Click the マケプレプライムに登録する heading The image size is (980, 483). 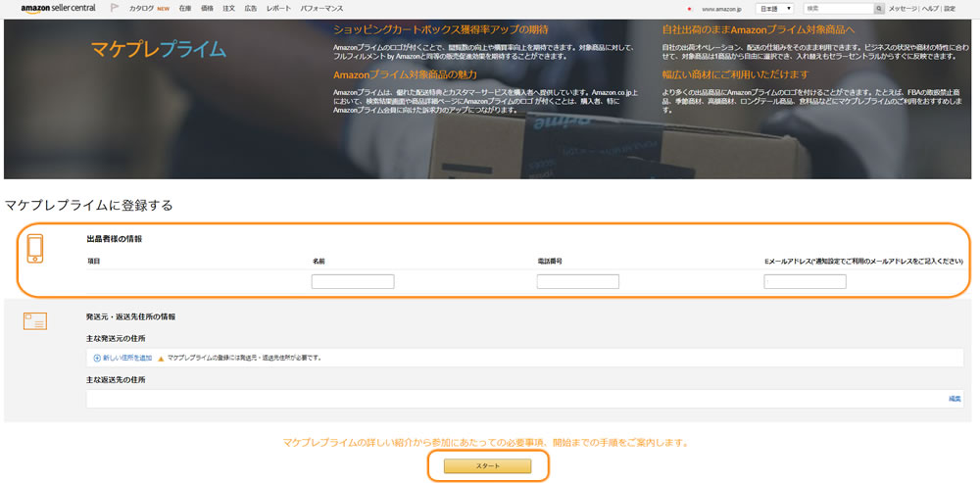pyautogui.click(x=88, y=205)
